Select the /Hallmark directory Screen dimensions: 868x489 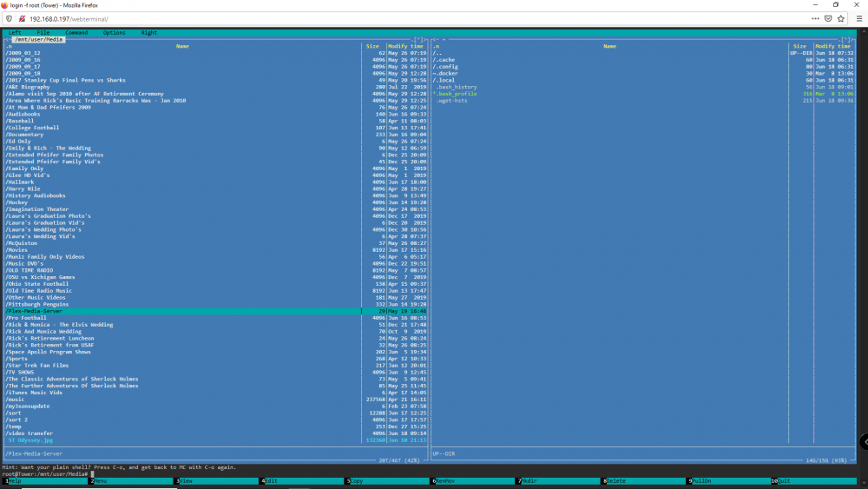pos(19,182)
